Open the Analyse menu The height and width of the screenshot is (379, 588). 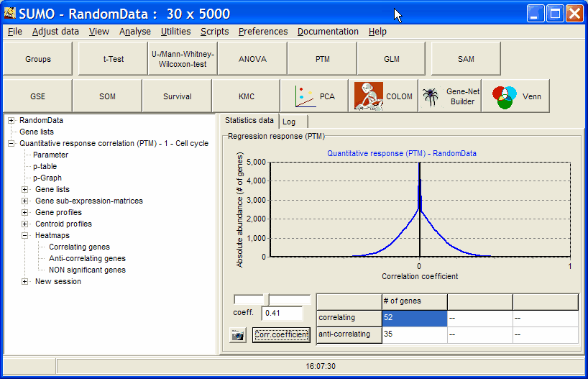point(135,32)
